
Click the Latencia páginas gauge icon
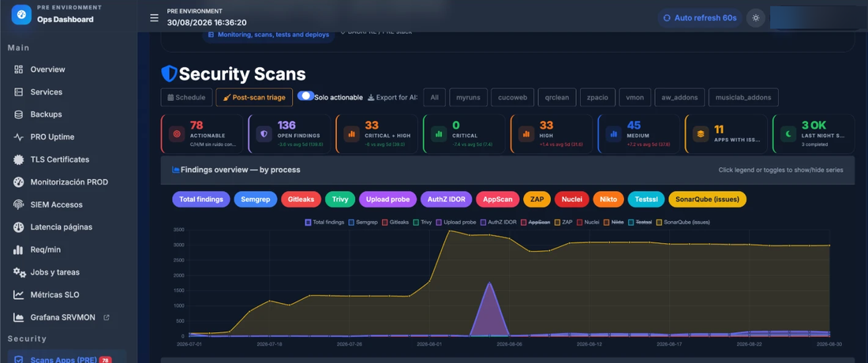[x=19, y=227]
